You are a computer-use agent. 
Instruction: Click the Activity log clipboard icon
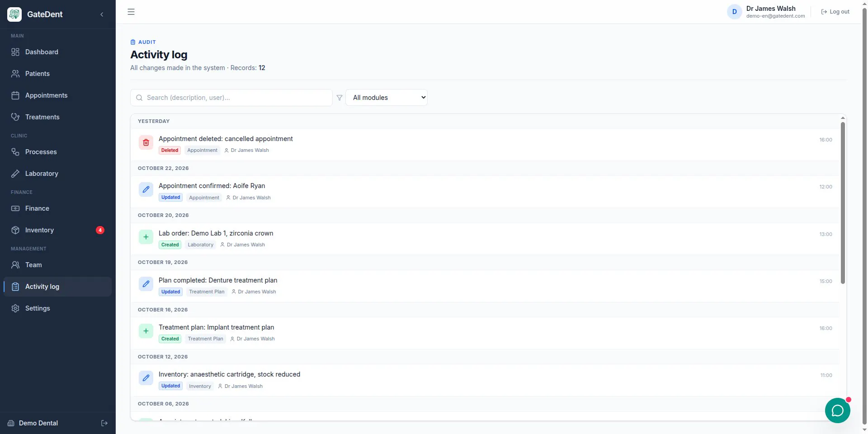pyautogui.click(x=15, y=287)
